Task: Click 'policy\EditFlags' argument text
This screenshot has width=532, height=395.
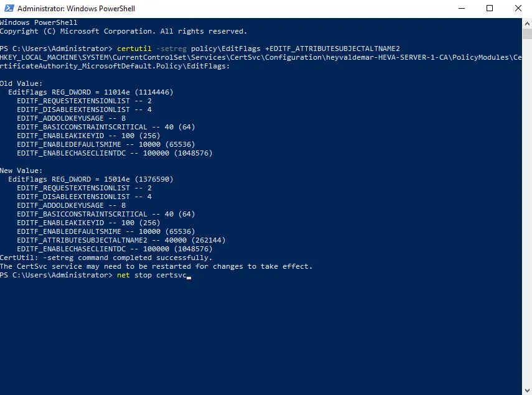Action: click(226, 49)
